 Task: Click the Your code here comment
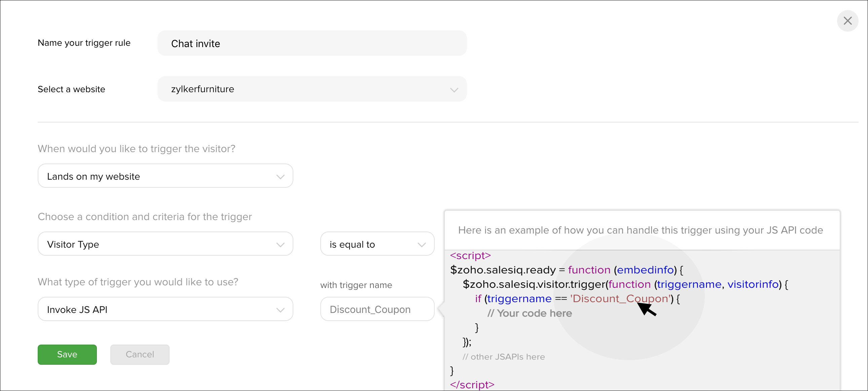(529, 313)
